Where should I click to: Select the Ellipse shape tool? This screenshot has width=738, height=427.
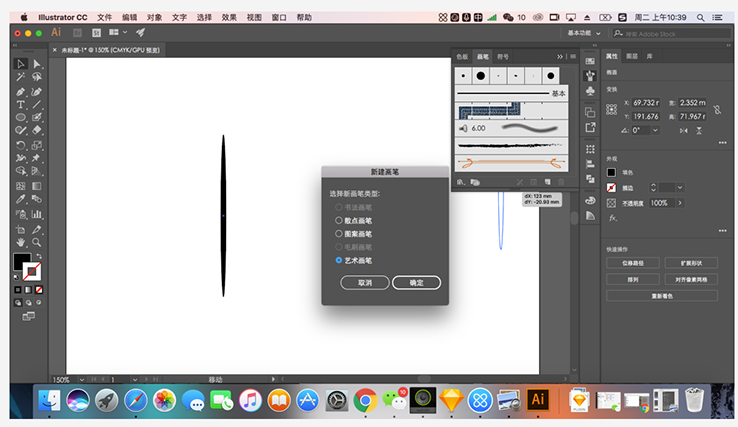(21, 117)
